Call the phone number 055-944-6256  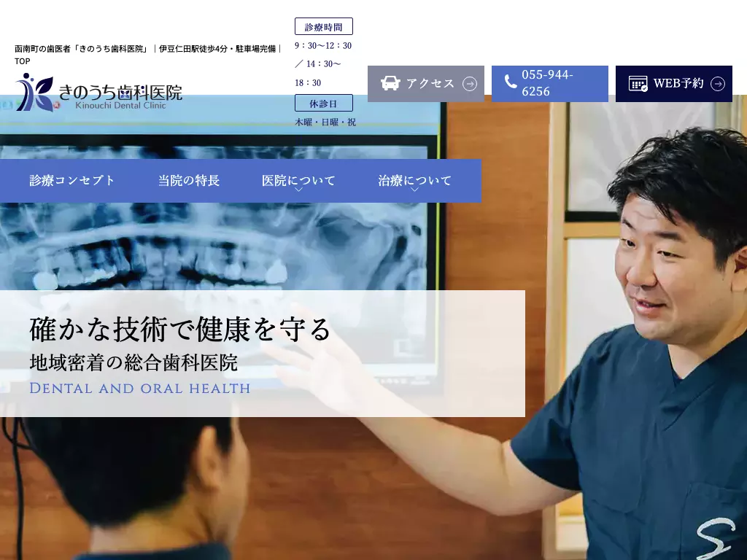(x=547, y=83)
